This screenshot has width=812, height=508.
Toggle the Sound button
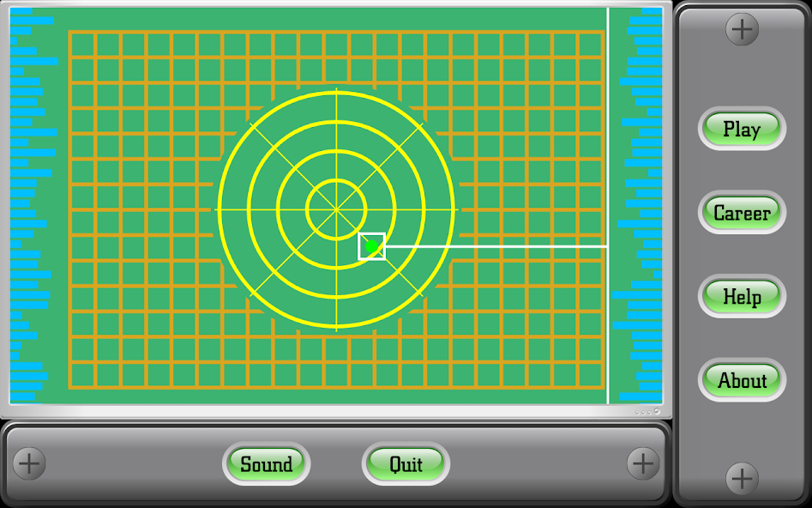266,464
